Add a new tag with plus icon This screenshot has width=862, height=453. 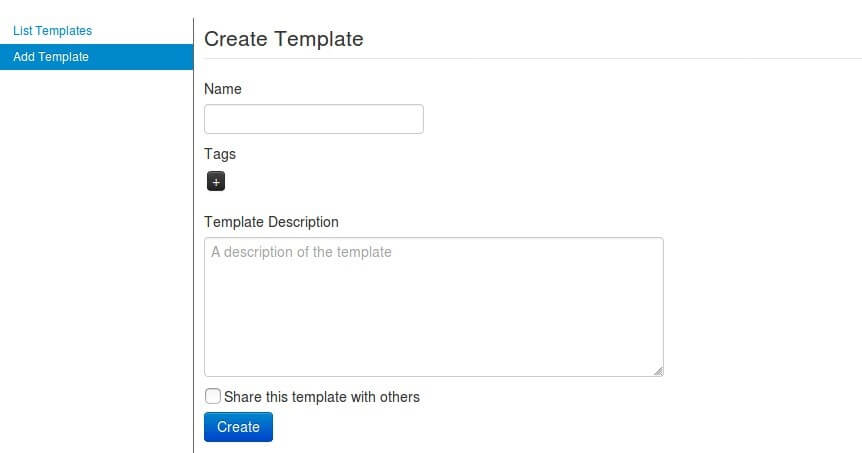(216, 181)
